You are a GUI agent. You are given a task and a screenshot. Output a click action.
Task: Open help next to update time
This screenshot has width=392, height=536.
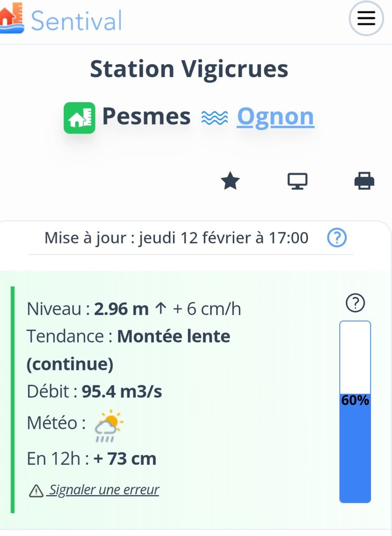337,237
